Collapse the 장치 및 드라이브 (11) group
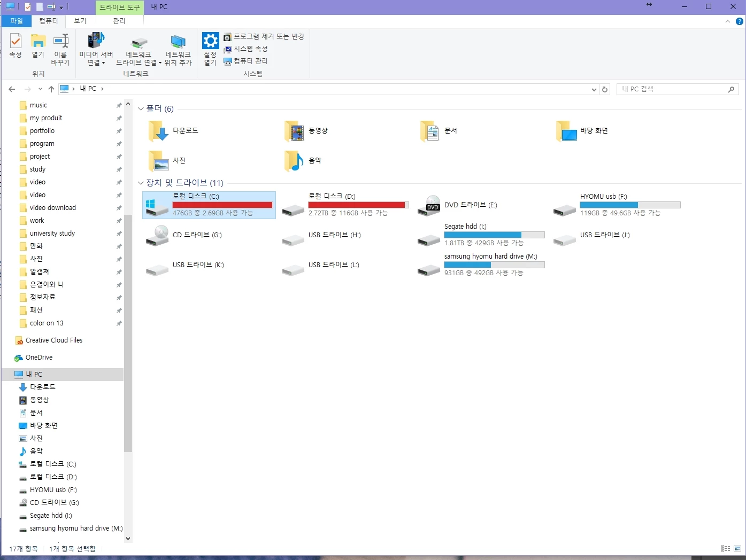 click(x=141, y=183)
